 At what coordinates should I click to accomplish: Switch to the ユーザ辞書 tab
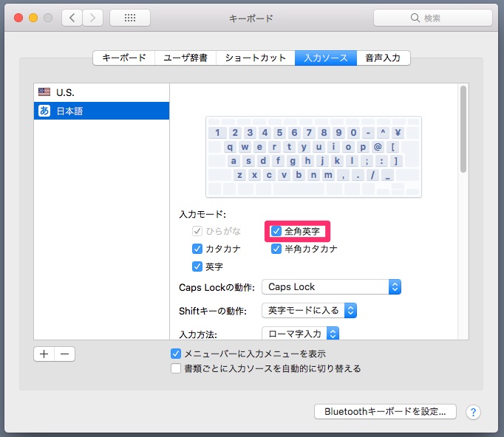185,58
